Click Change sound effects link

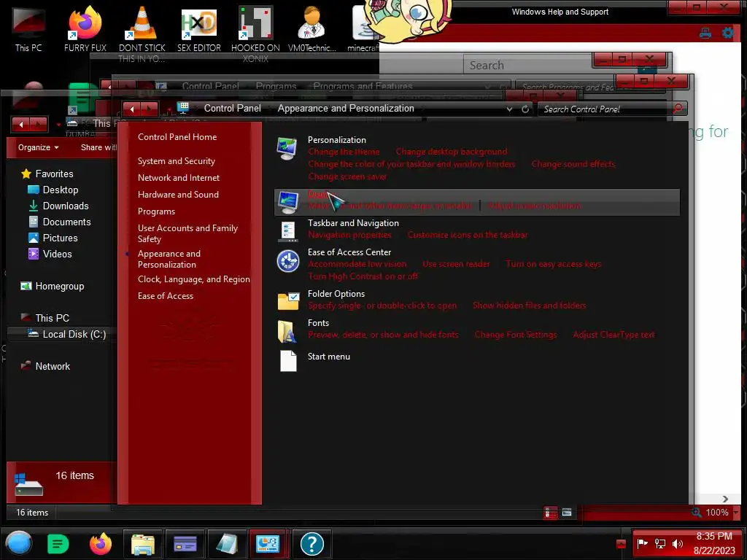pyautogui.click(x=573, y=164)
